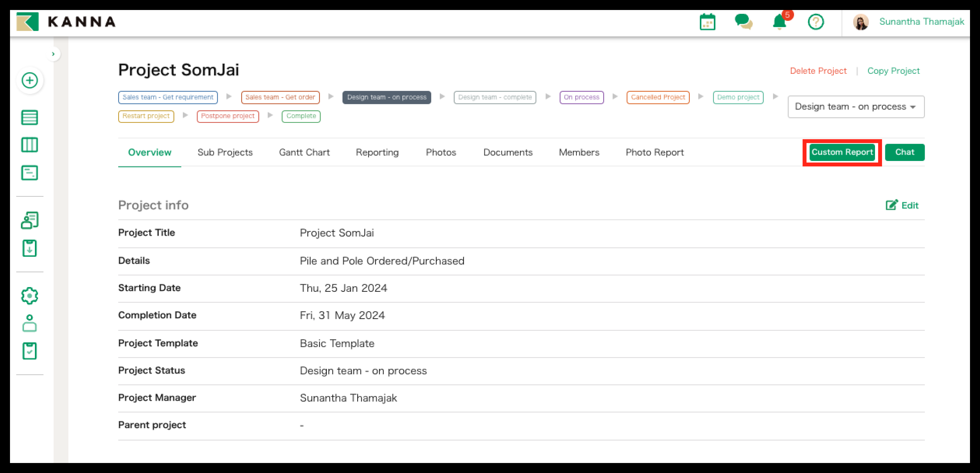This screenshot has height=473, width=980.
Task: Click the Delete Project link
Action: (818, 71)
